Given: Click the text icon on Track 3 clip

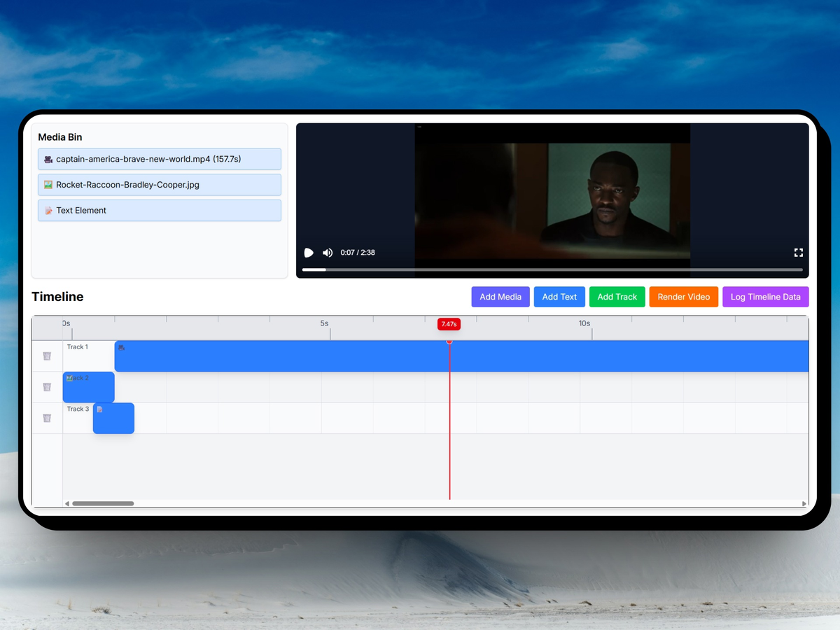Looking at the screenshot, I should click(99, 409).
